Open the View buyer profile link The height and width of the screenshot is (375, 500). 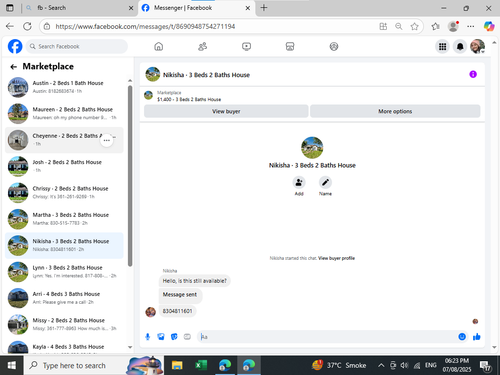click(336, 258)
